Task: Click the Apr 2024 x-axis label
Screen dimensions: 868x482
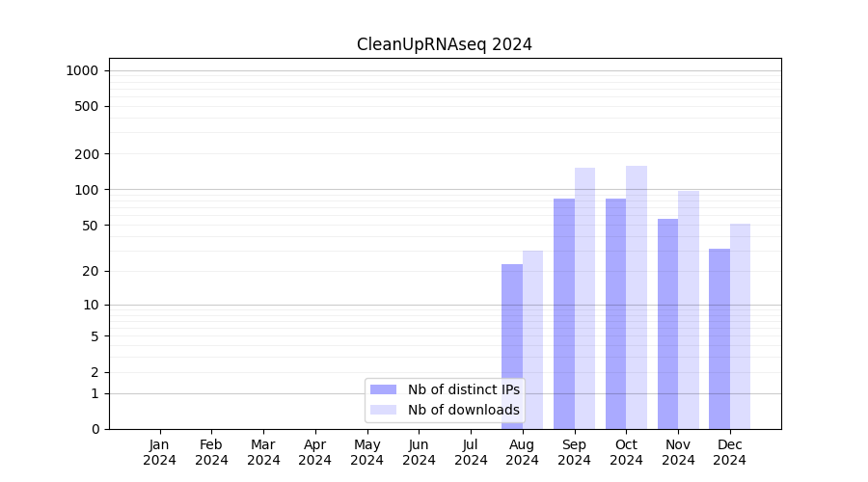Action: point(315,452)
